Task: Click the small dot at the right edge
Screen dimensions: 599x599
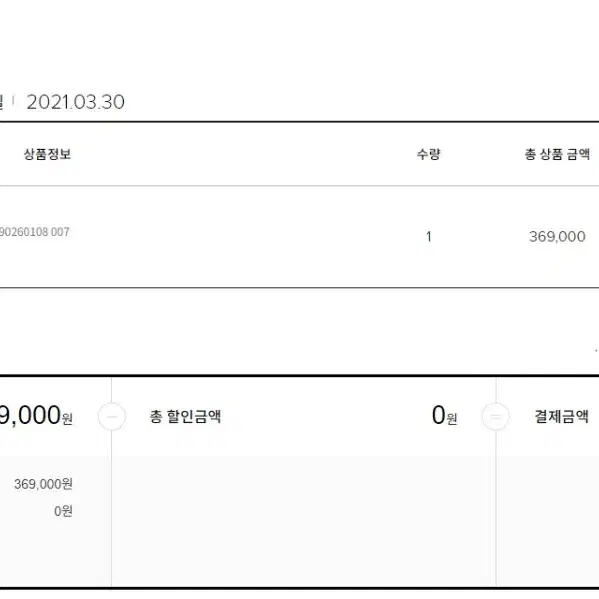Action: [596, 350]
